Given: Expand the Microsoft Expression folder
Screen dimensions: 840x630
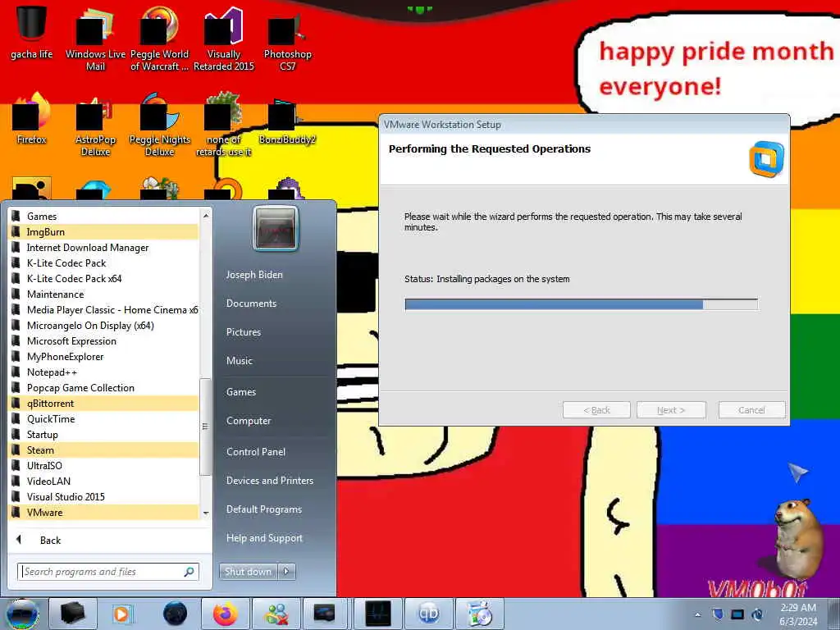Looking at the screenshot, I should 104,340.
